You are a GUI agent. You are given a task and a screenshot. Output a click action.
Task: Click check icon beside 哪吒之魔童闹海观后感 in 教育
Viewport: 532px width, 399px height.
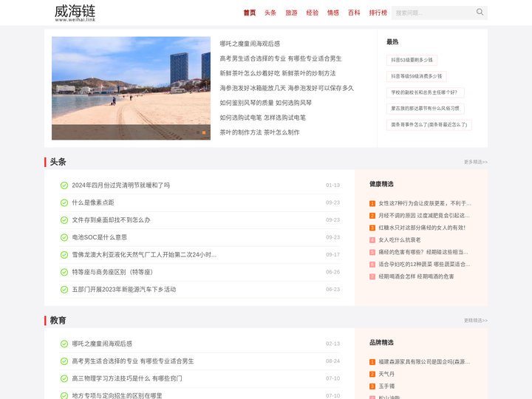click(64, 344)
